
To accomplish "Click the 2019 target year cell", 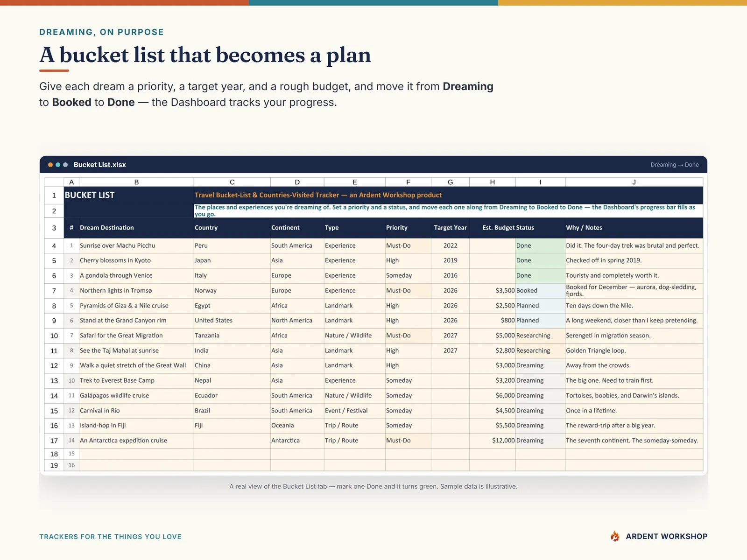I will tap(451, 260).
